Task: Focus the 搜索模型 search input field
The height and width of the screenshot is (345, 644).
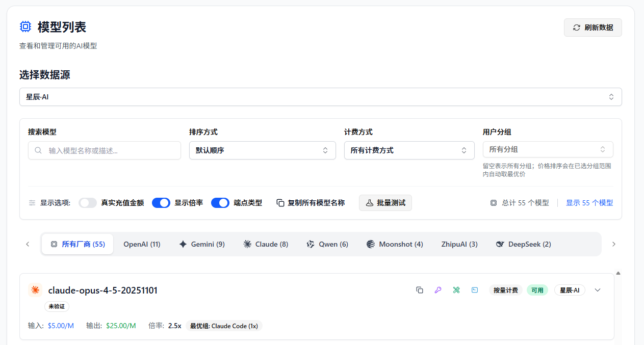Action: [105, 150]
